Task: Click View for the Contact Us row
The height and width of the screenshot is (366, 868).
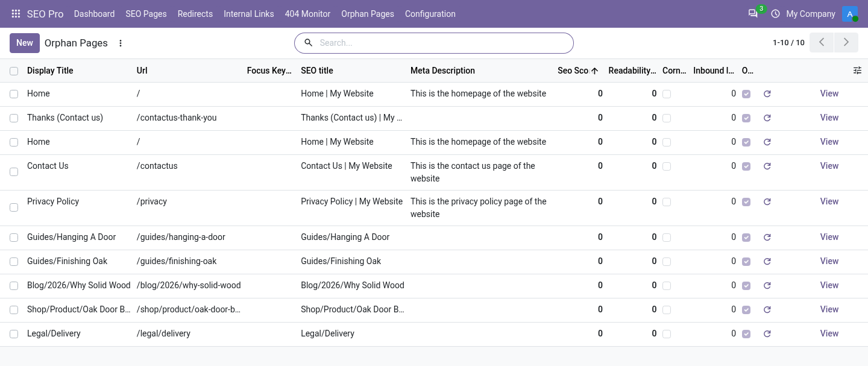Action: [x=829, y=166]
